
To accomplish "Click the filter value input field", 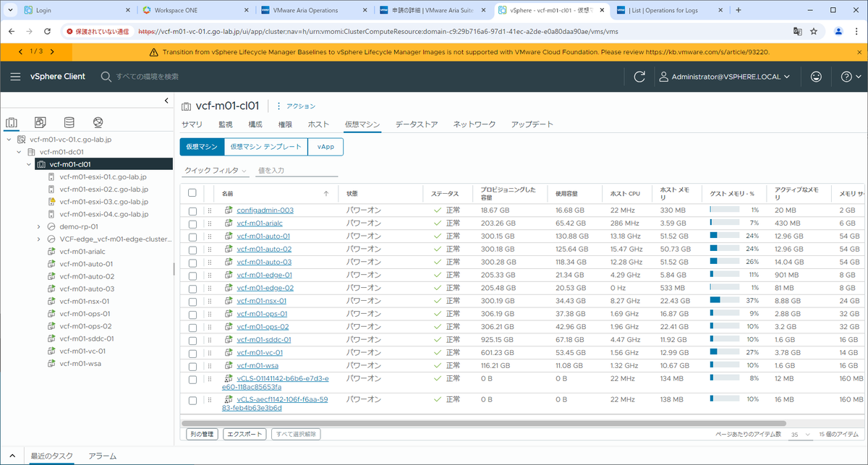I will pos(297,171).
